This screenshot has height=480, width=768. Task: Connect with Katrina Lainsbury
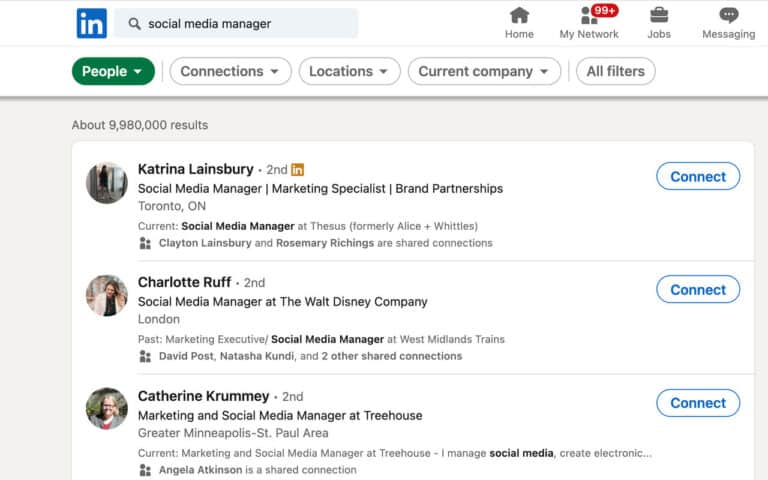tap(697, 176)
